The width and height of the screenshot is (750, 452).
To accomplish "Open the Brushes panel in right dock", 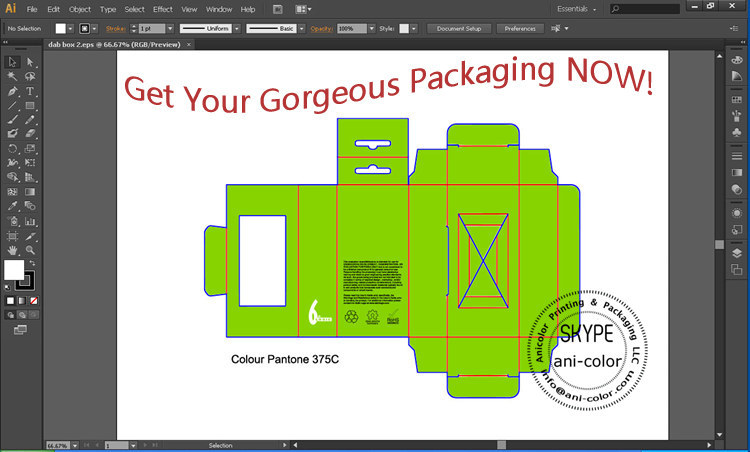I will (x=737, y=115).
